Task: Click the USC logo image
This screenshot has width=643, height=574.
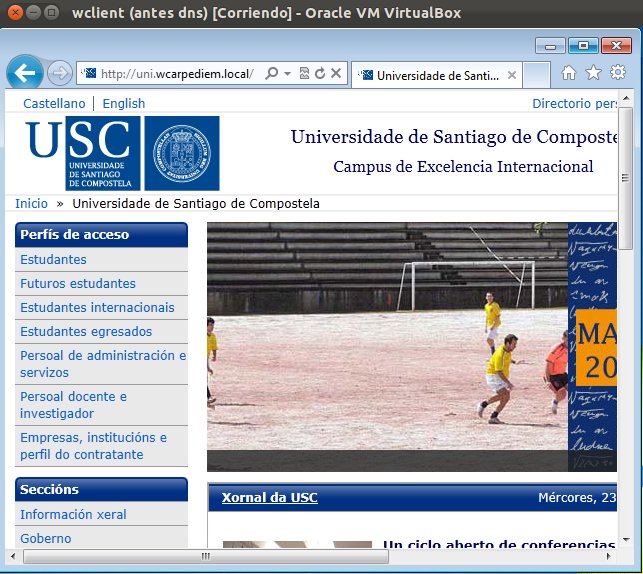Action: click(83, 153)
